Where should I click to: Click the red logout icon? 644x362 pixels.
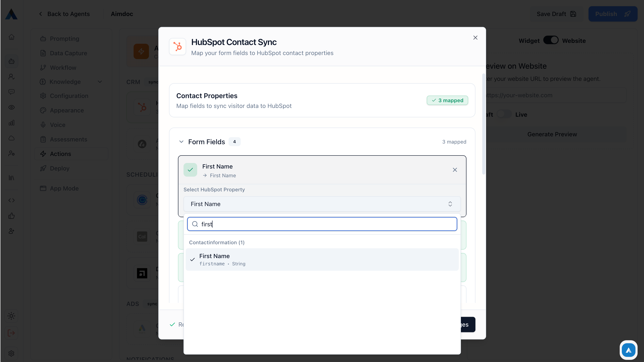tap(12, 333)
